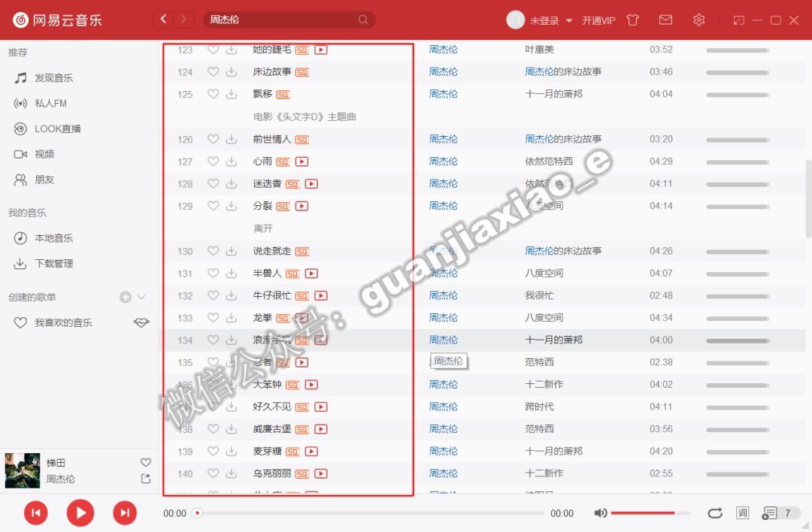Toggle the repeat playback mode icon
812x532 pixels.
[x=715, y=512]
